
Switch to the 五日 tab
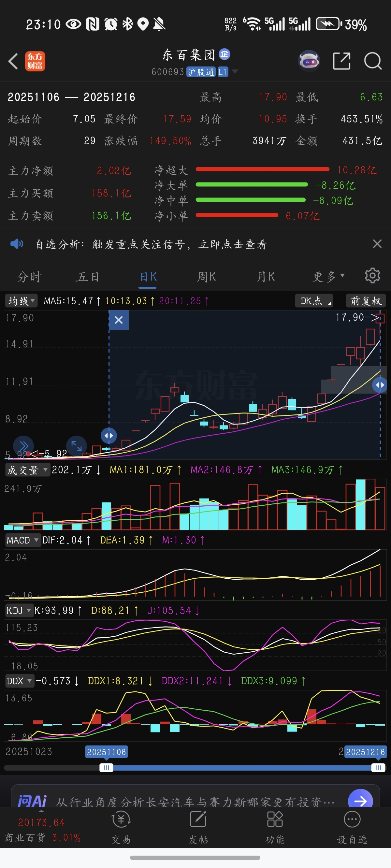88,277
